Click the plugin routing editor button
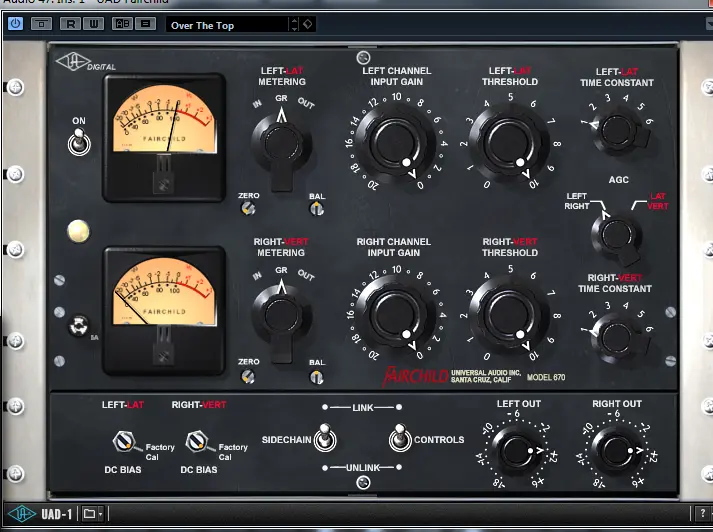This screenshot has width=713, height=532. coord(41,24)
